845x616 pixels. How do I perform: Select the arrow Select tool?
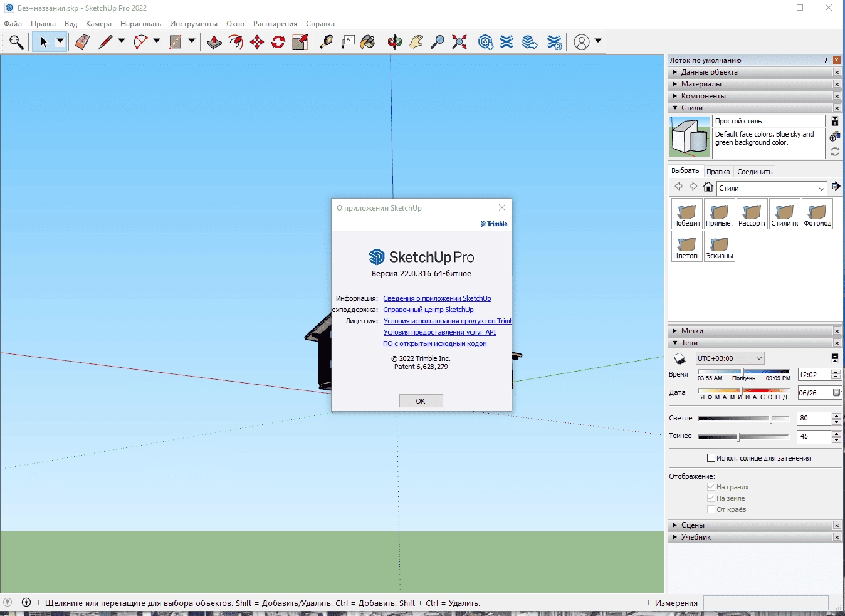click(x=43, y=42)
